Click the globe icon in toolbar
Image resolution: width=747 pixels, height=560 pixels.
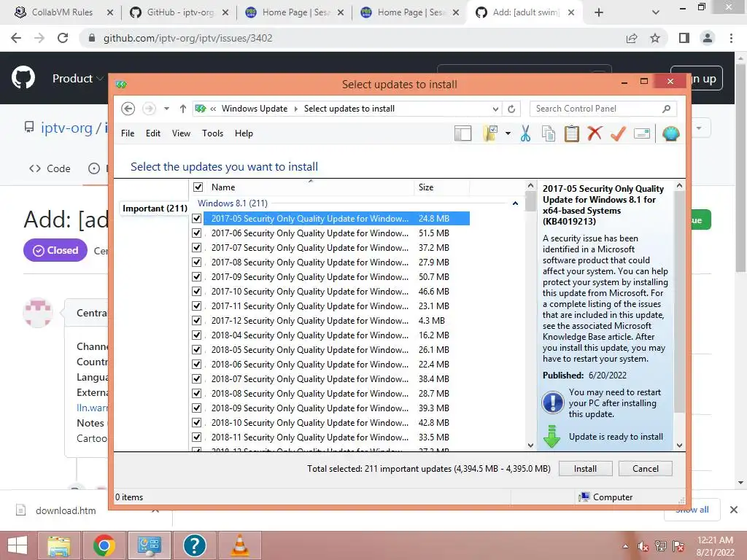[x=671, y=134]
